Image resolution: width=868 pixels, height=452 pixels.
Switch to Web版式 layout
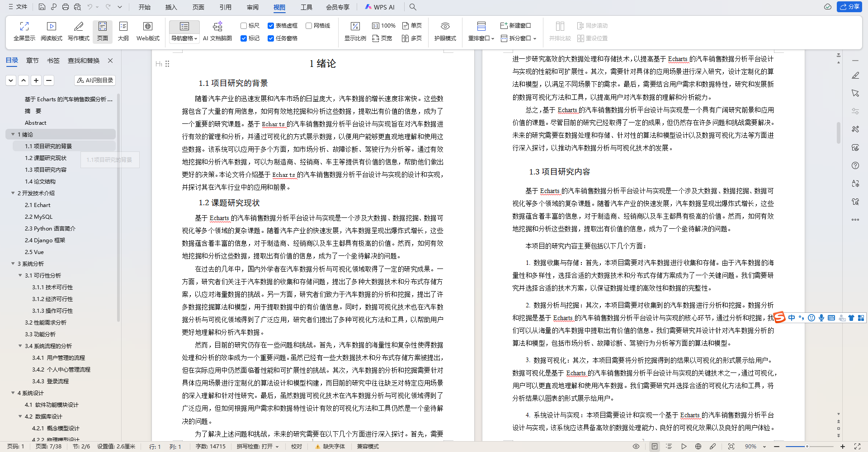(x=148, y=31)
